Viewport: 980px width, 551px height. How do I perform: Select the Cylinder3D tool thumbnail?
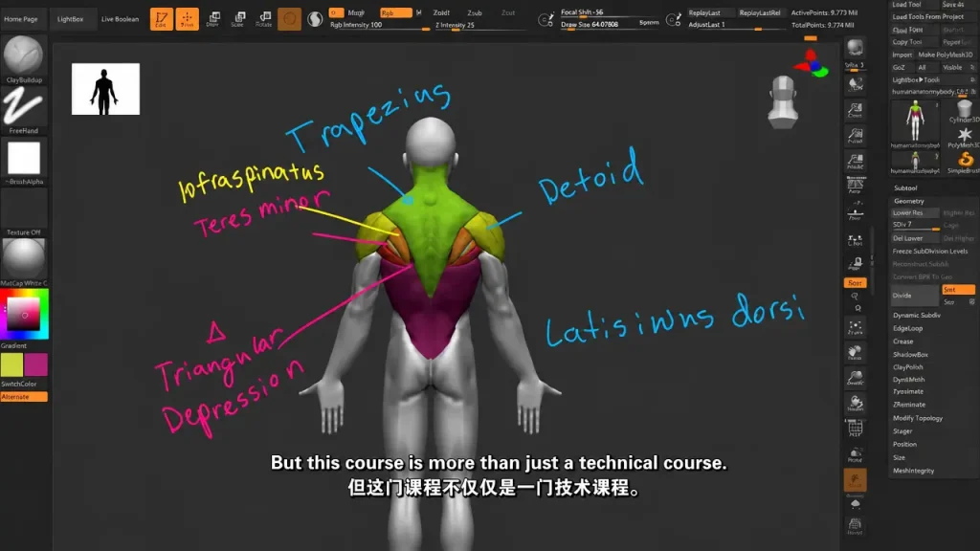[965, 111]
